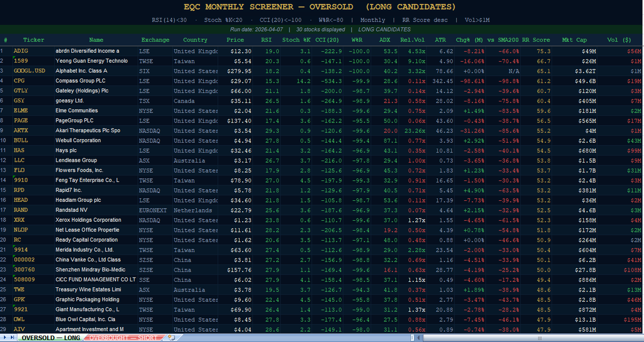The height and width of the screenshot is (342, 644).
Task: Click the insert new worksheet icon
Action: click(x=171, y=338)
